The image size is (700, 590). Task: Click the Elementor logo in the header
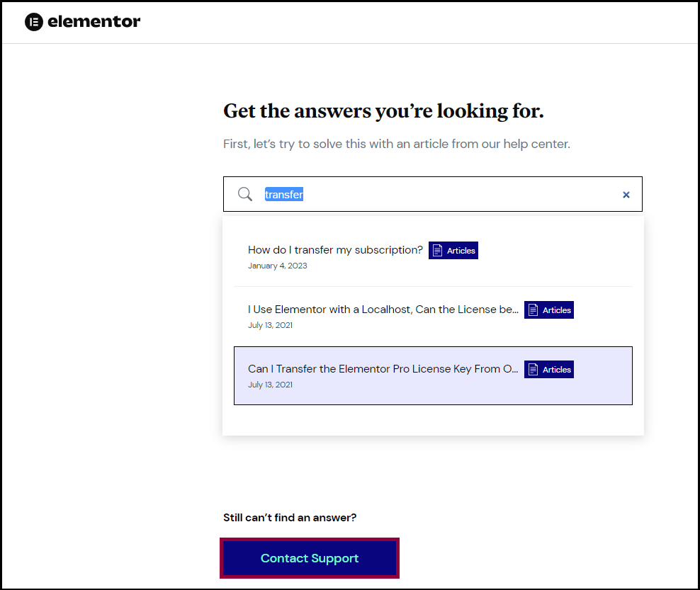tap(83, 22)
